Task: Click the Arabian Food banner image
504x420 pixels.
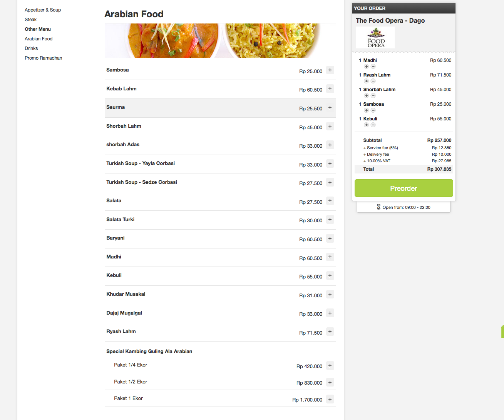Action: tap(220, 41)
